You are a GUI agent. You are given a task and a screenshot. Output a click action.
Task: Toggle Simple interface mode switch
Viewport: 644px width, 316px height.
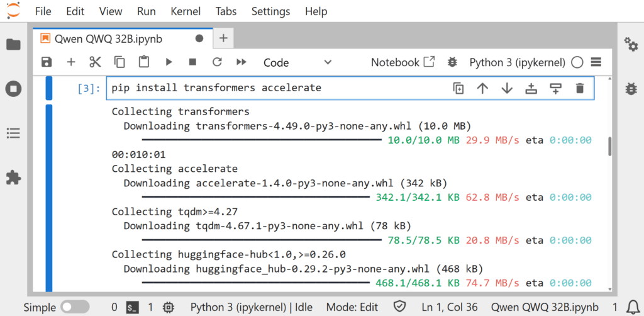[74, 307]
